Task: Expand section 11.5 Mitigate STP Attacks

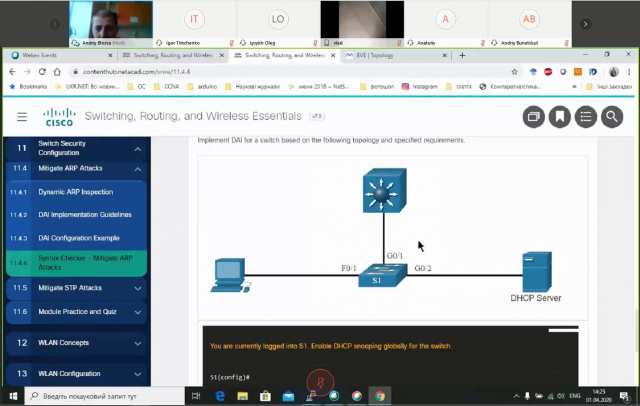Action: (x=137, y=288)
